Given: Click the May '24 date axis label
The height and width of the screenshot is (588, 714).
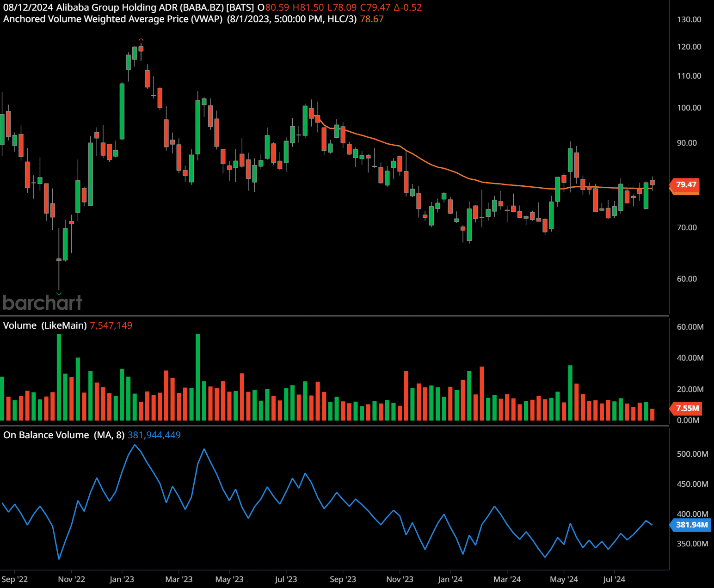Looking at the screenshot, I should pos(564,579).
